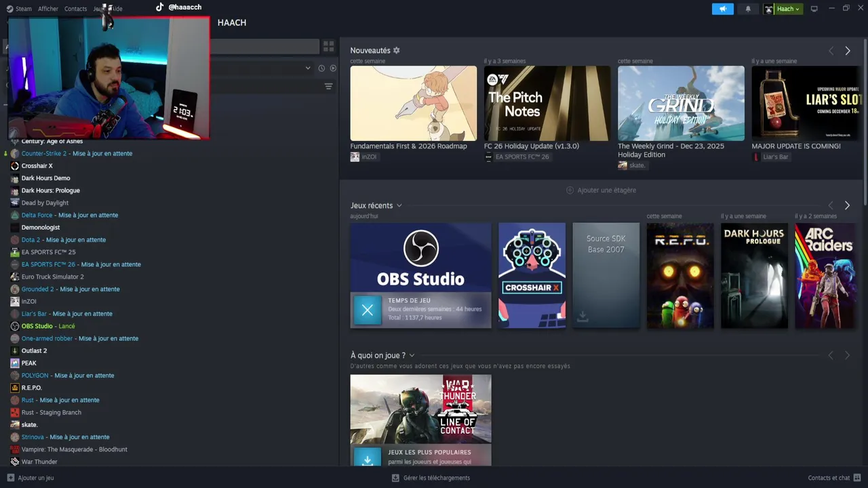Image resolution: width=868 pixels, height=488 pixels.
Task: Click Vampire: The Masquerade - Bloodhunt icon
Action: (x=15, y=449)
